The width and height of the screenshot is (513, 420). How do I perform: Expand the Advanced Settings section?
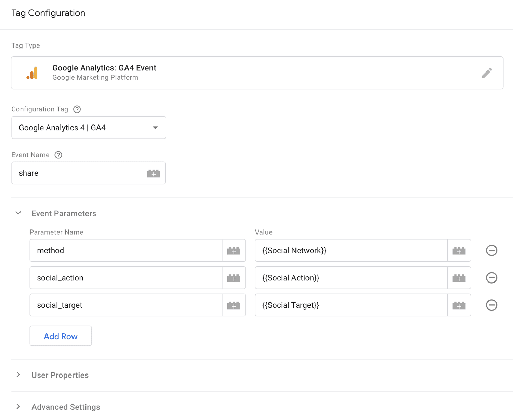(x=18, y=407)
